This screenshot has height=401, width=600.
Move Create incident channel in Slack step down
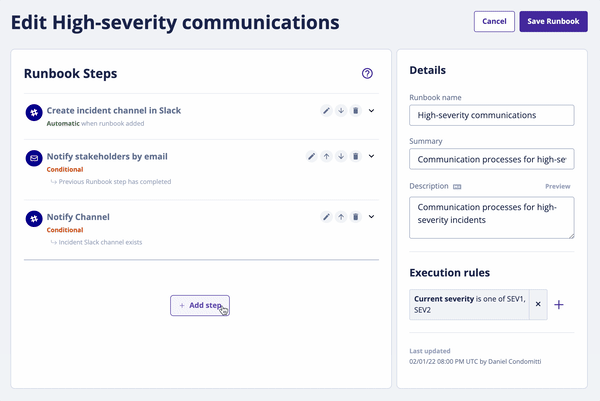pos(341,111)
